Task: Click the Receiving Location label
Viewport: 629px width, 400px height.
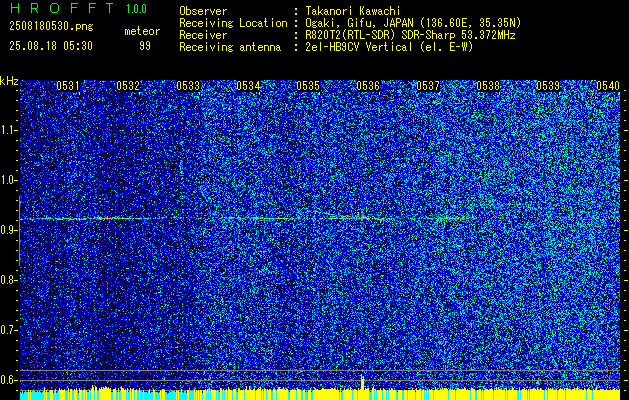Action: [x=233, y=23]
